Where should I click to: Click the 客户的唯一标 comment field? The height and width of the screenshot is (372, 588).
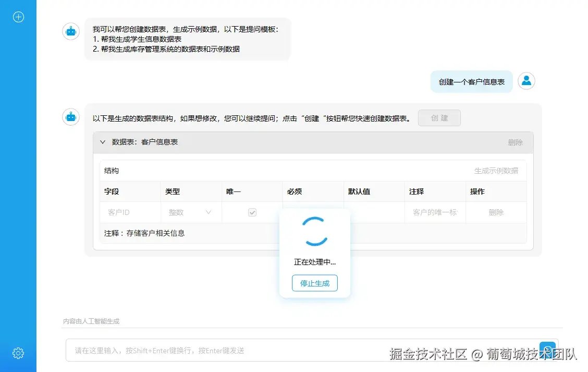435,212
